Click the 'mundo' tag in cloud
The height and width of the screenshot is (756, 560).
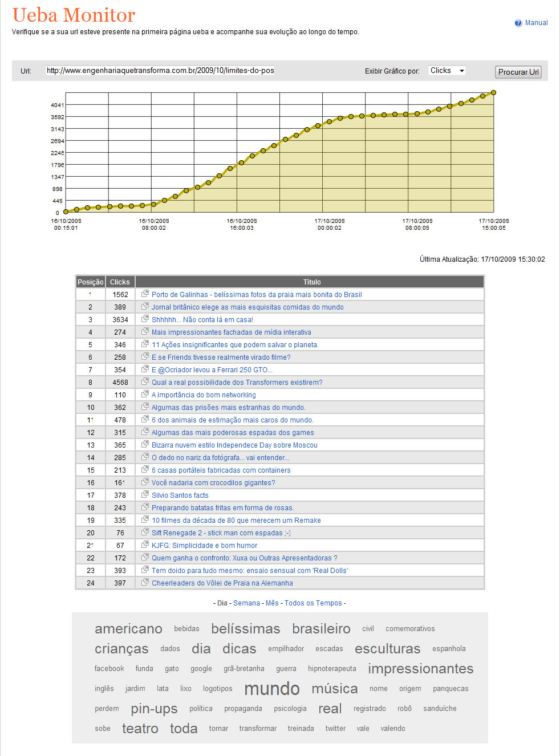(271, 689)
